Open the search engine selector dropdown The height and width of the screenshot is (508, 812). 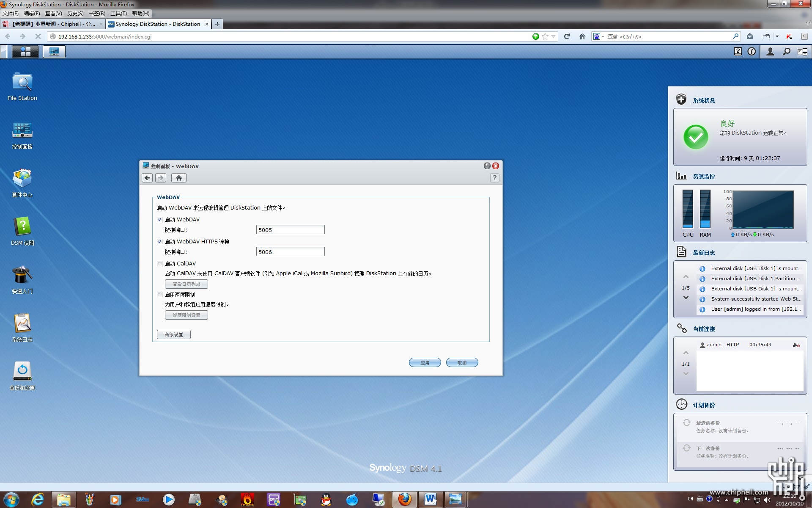pos(598,36)
